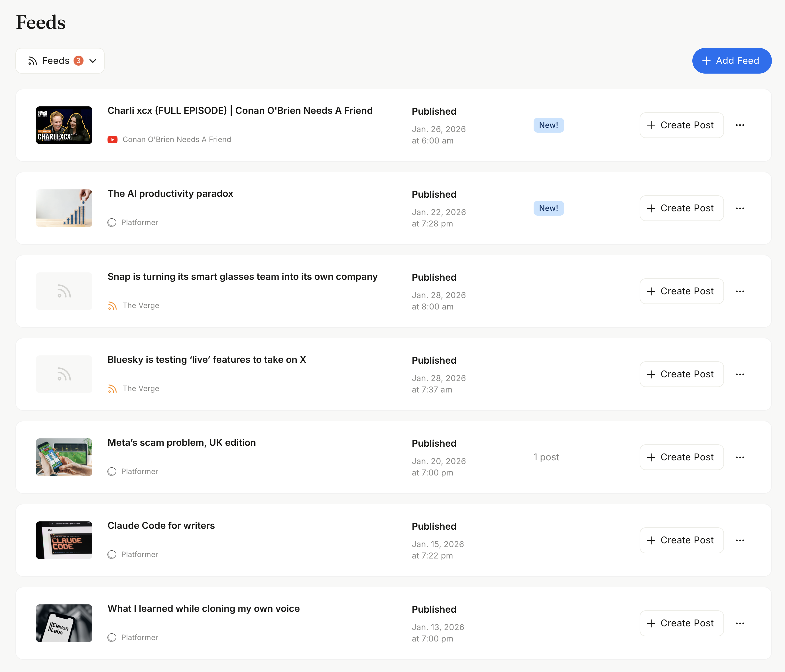
Task: Click the '1 post' count on Meta's scam item
Action: point(546,457)
